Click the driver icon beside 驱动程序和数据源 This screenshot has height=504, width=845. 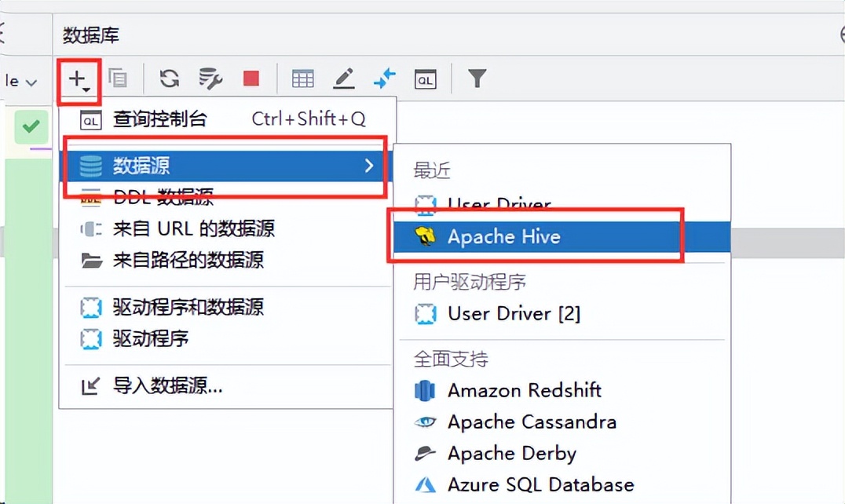[90, 308]
